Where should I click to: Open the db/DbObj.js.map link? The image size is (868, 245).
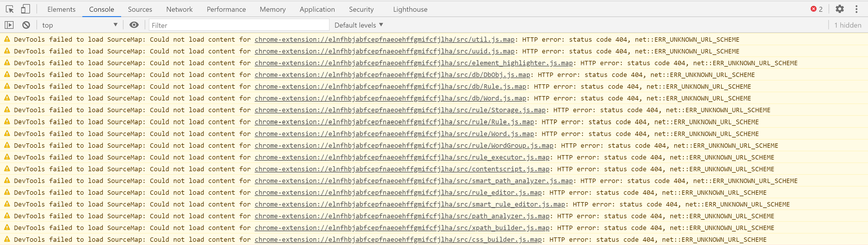coord(392,75)
